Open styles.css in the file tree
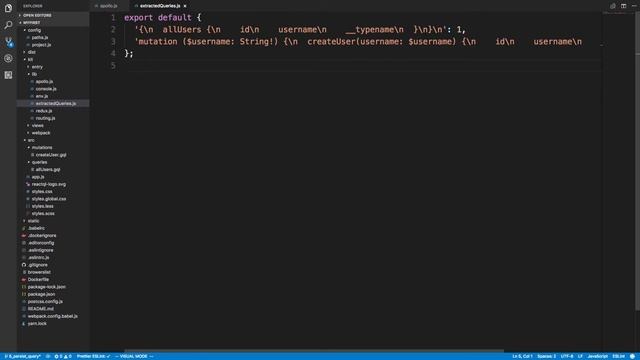 [42, 191]
